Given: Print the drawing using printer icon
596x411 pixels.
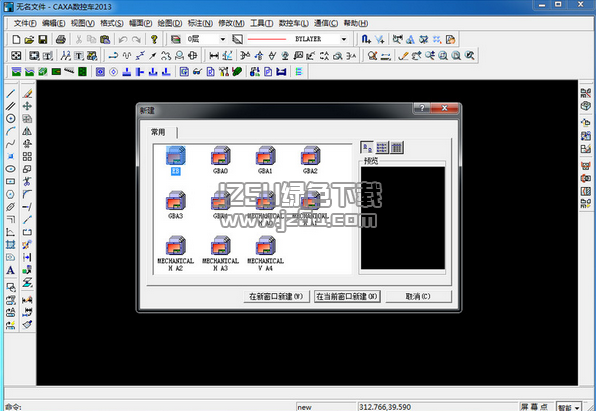Looking at the screenshot, I should [x=60, y=39].
